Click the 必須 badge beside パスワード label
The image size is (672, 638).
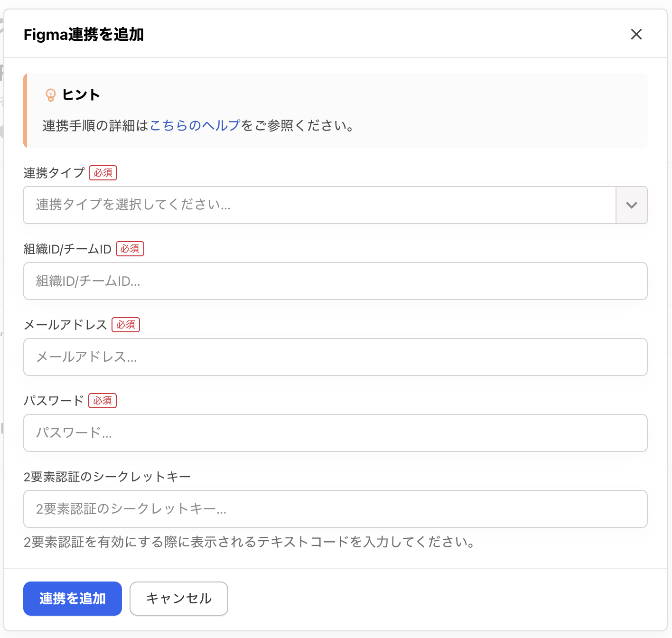pos(103,401)
